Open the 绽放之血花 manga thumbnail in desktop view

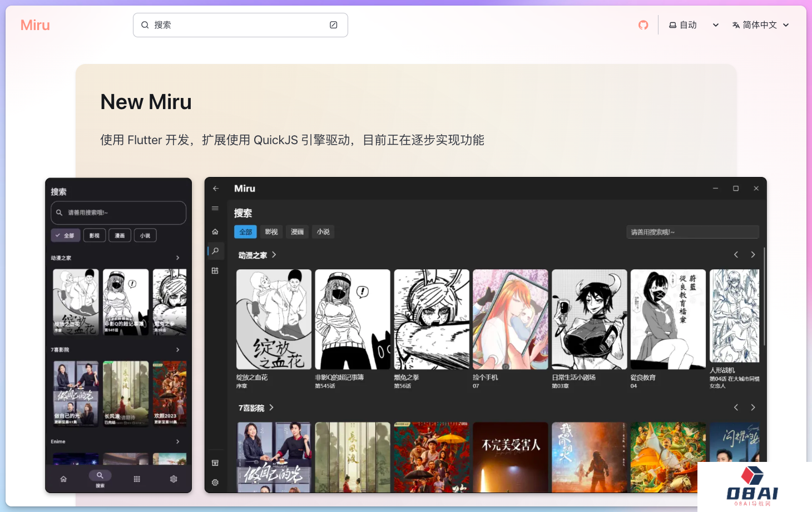pyautogui.click(x=274, y=319)
